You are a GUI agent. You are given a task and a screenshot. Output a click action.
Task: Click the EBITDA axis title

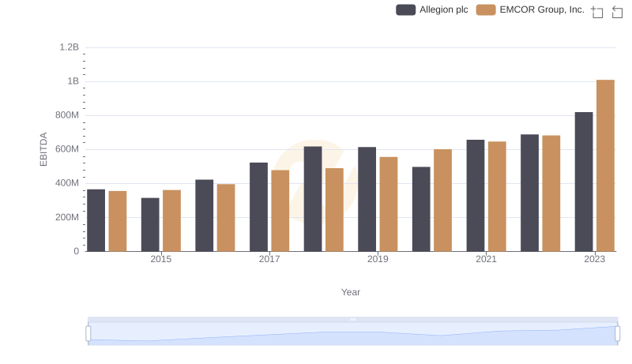coord(43,149)
